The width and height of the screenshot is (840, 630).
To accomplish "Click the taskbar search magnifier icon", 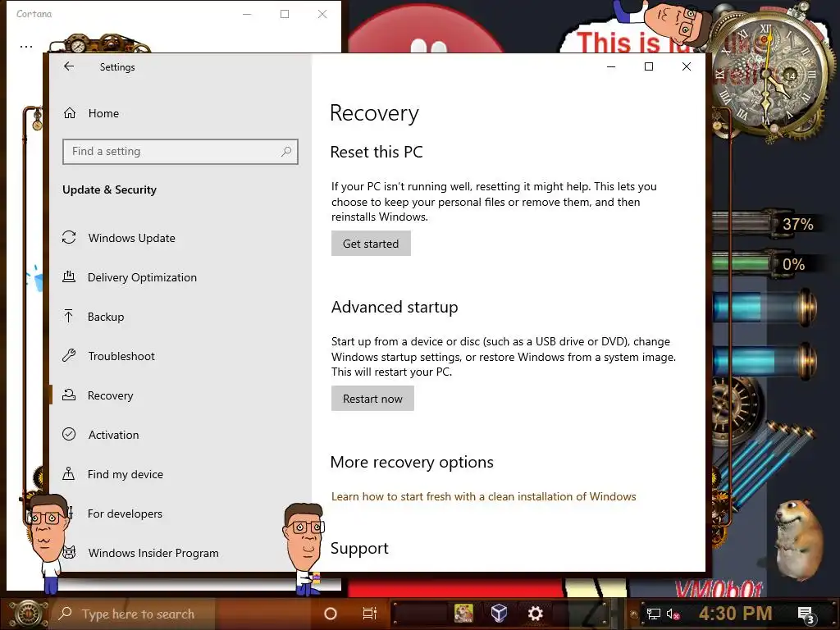I will [66, 614].
